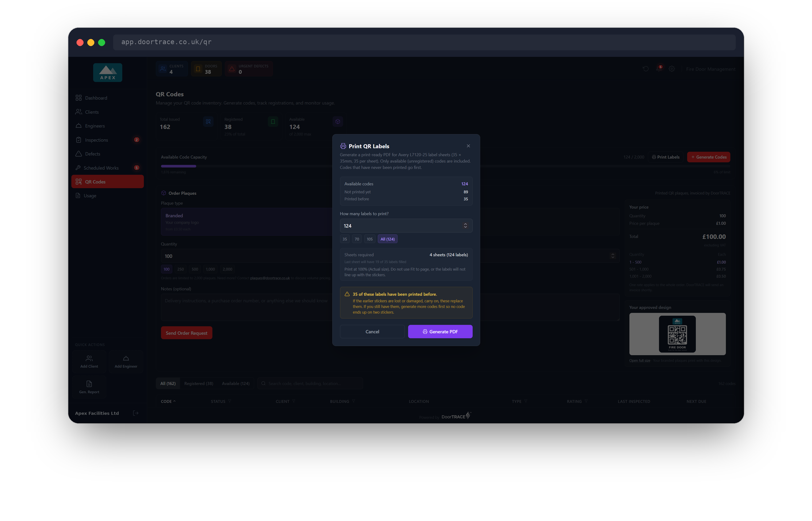
Task: Click the approved plaque design thumbnail
Action: pos(677,334)
